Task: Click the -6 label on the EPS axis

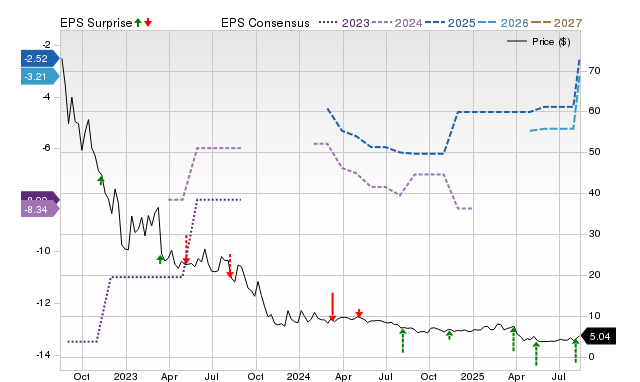Action: point(46,148)
